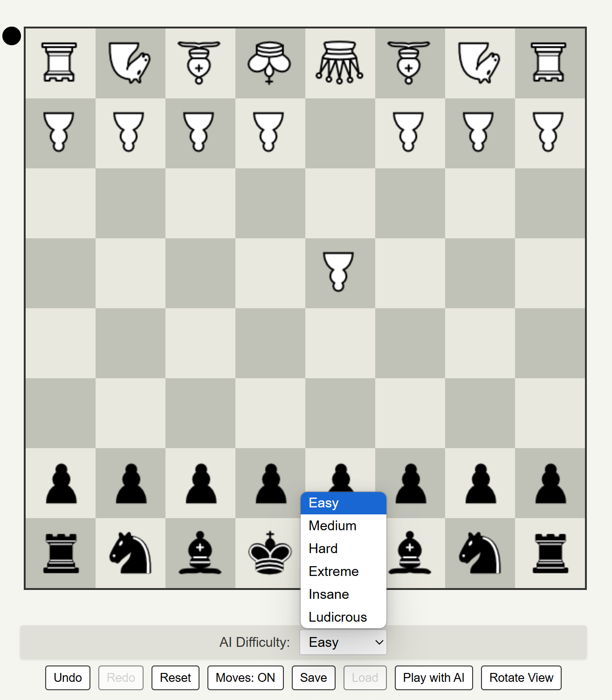Select the white pawn in front of the right white bishop
This screenshot has height=700, width=612.
[409, 132]
